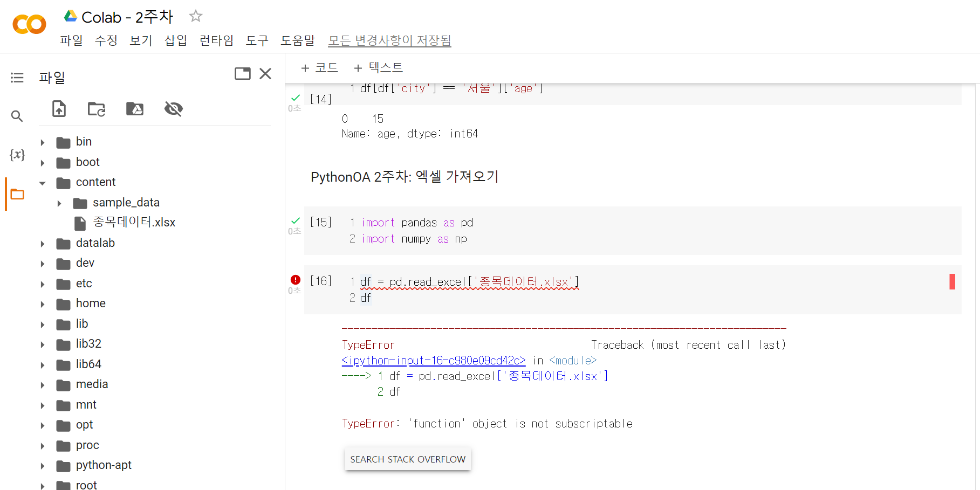The height and width of the screenshot is (490, 980).
Task: Open the 파일 menu
Action: (x=71, y=40)
